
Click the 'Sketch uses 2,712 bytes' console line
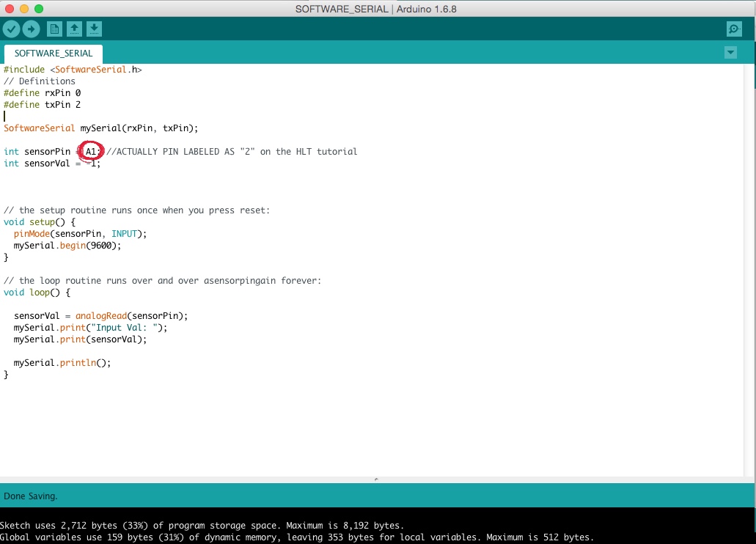point(202,525)
